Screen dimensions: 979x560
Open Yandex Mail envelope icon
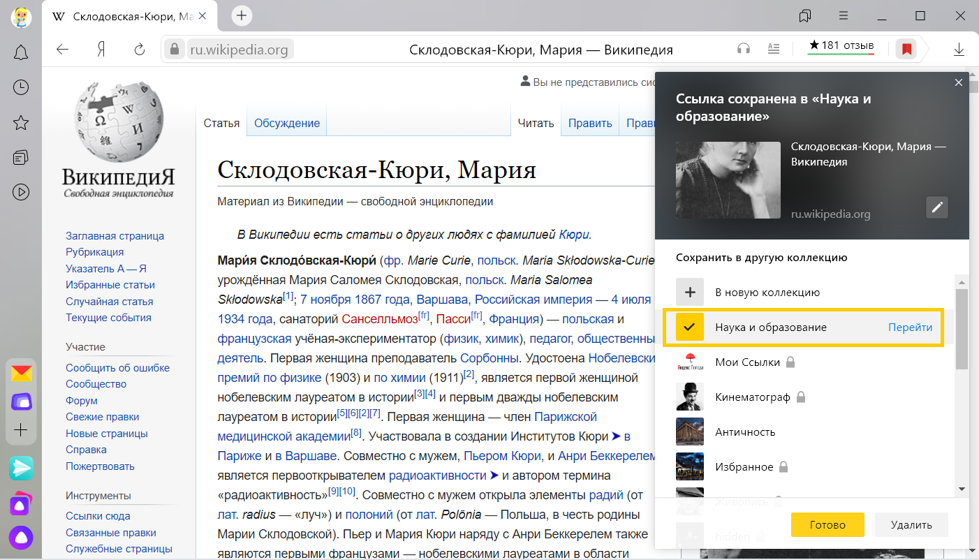click(x=21, y=373)
